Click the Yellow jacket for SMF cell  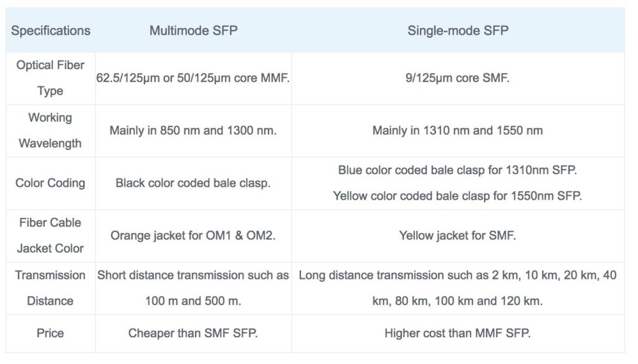pyautogui.click(x=458, y=236)
